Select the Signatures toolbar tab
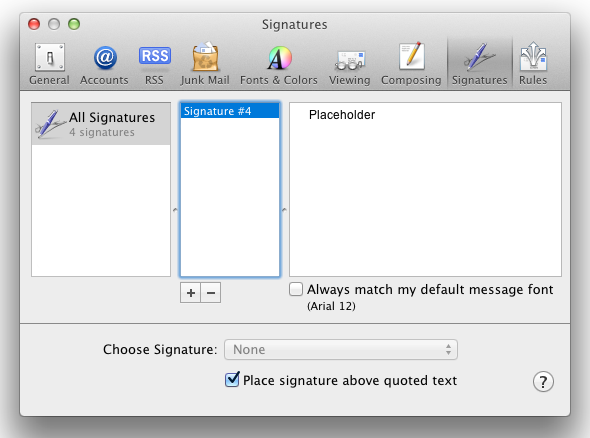The image size is (590, 438). tap(480, 64)
